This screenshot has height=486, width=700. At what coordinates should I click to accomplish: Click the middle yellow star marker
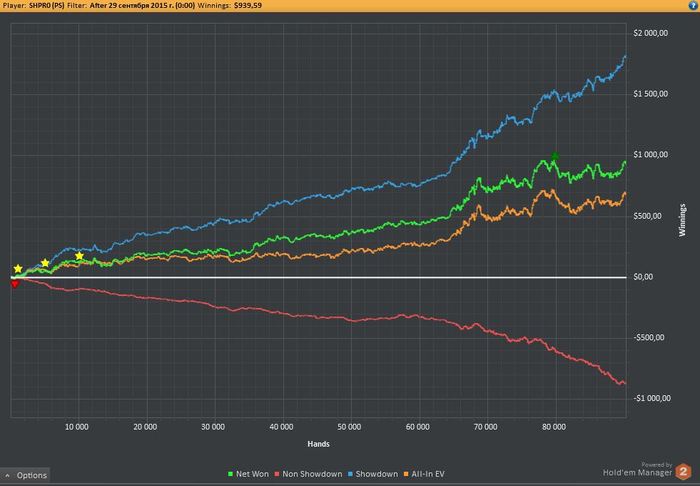(45, 263)
